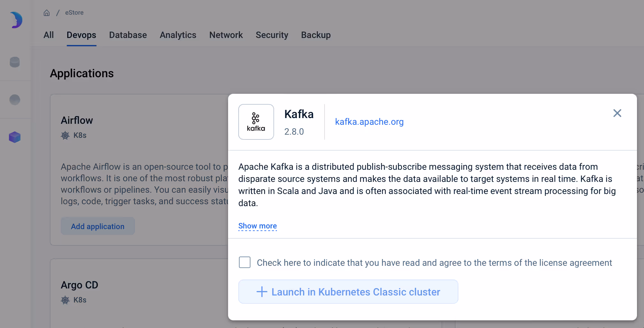Click the home icon in the breadcrumb

47,12
